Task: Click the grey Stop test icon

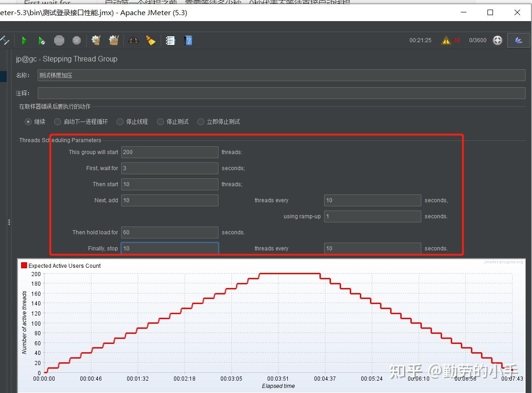Action: pos(59,40)
